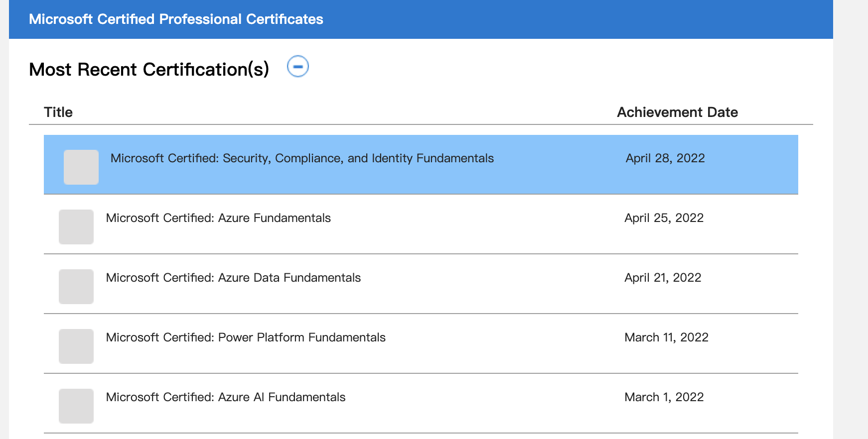
Task: Open the Azure AI Fundamentals badge thumbnail
Action: 76,406
